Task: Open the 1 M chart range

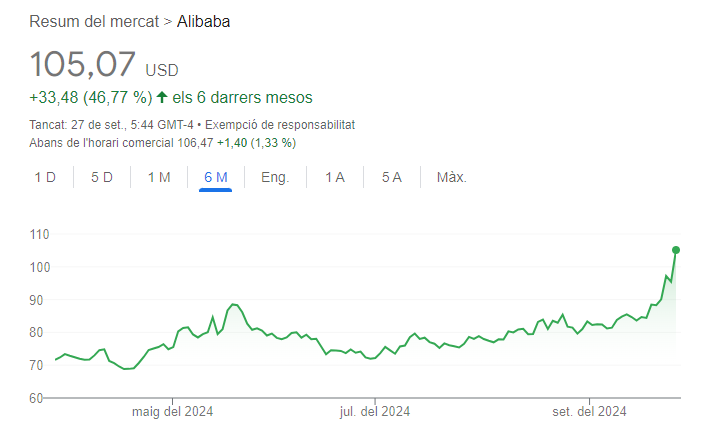Action: 159,177
